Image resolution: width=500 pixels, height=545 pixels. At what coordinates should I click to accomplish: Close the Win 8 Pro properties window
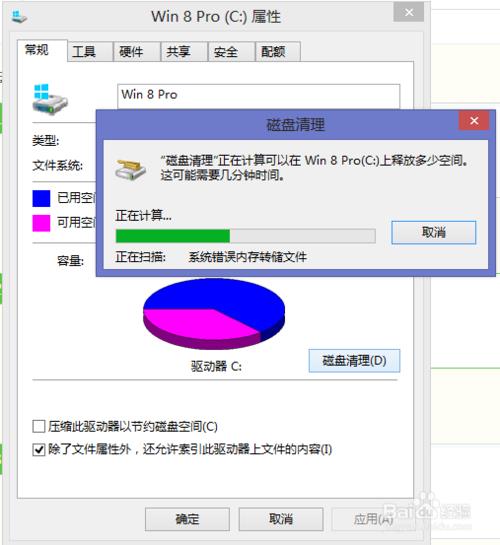tap(409, 13)
